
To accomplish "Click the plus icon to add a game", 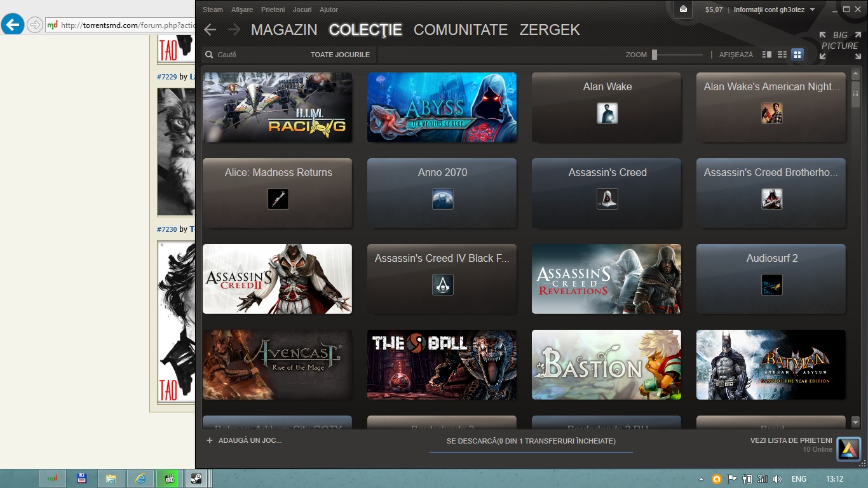I will pos(209,440).
